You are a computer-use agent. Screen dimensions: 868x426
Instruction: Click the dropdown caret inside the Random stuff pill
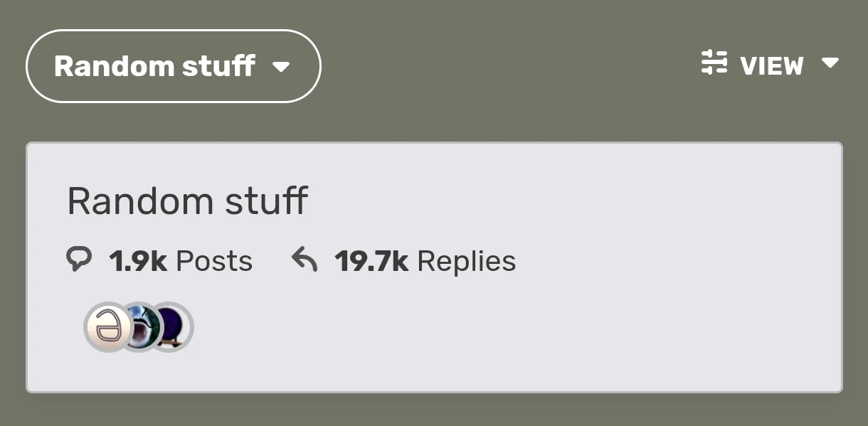click(282, 68)
